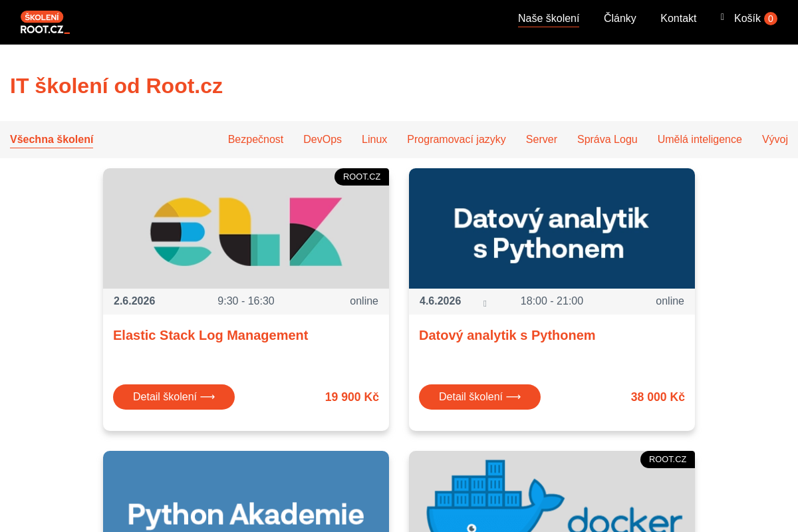Click online label on Datový analytik card
This screenshot has width=798, height=532.
pos(670,301)
